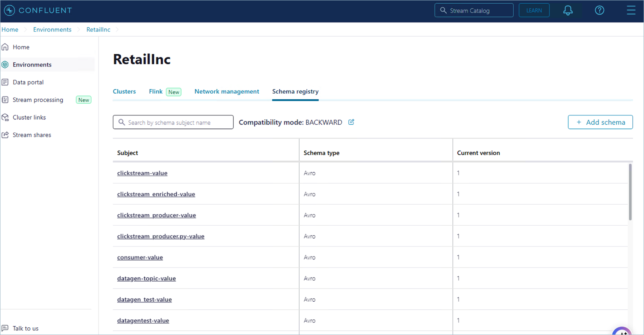Click the Home house icon in sidebar
Screen dimensions: 644x335
5,47
